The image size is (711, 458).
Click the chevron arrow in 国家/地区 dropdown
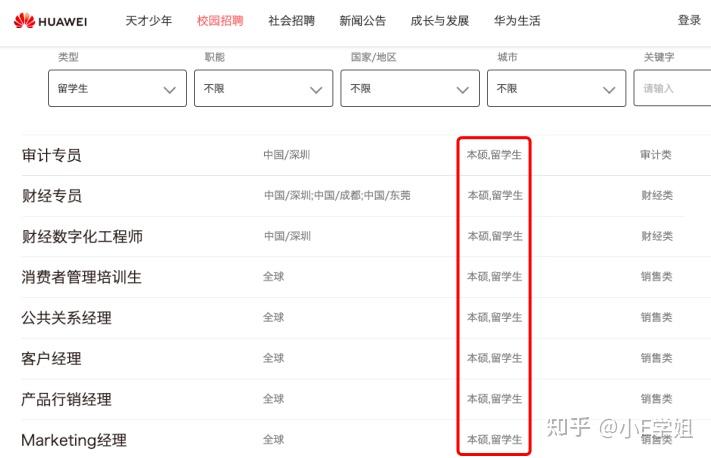point(463,90)
